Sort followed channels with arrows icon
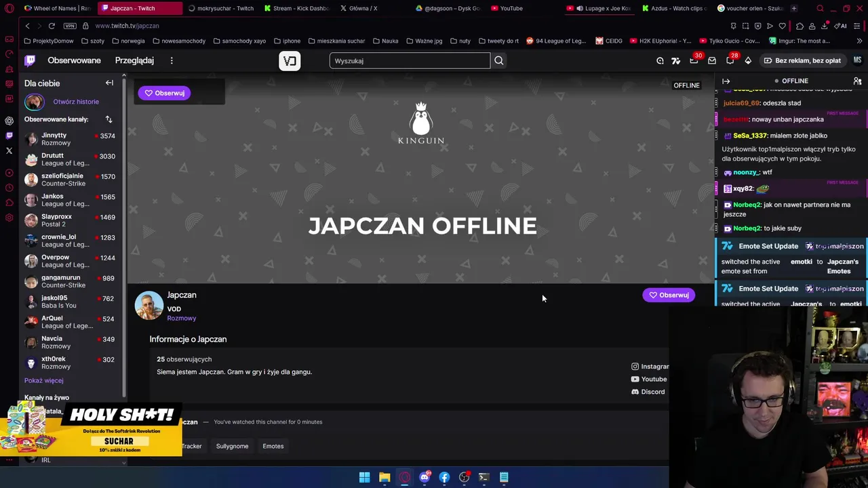 click(x=108, y=119)
